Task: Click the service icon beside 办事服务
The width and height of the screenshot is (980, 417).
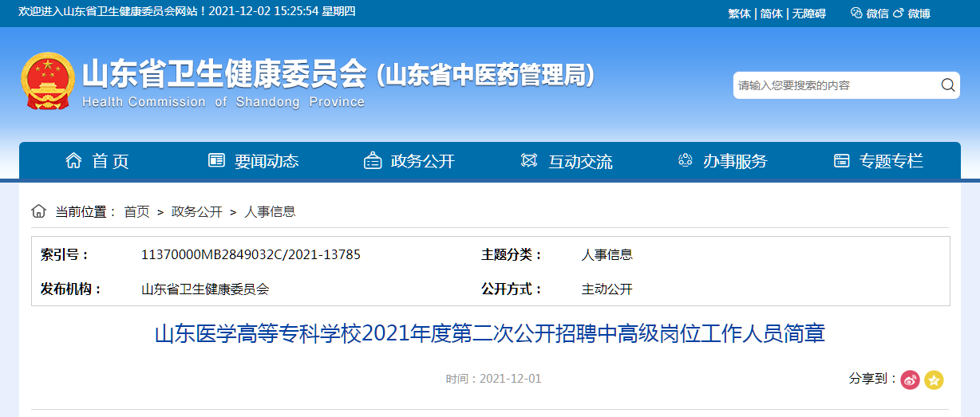Action: click(685, 160)
